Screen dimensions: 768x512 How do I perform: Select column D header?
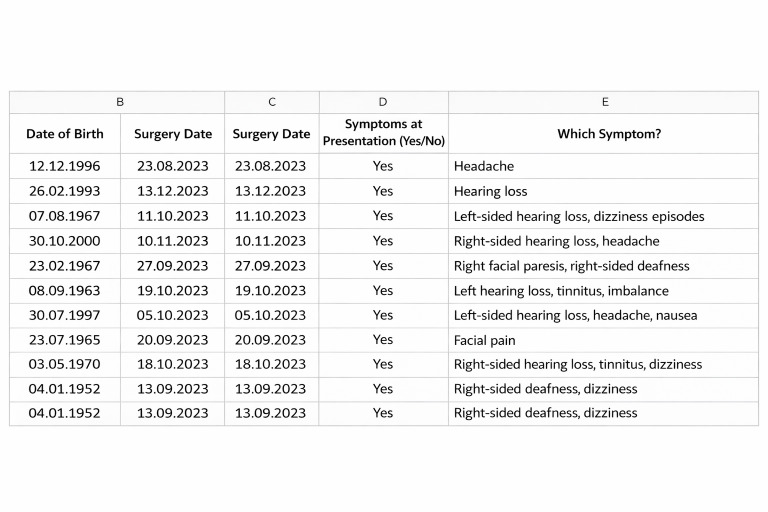click(x=384, y=102)
